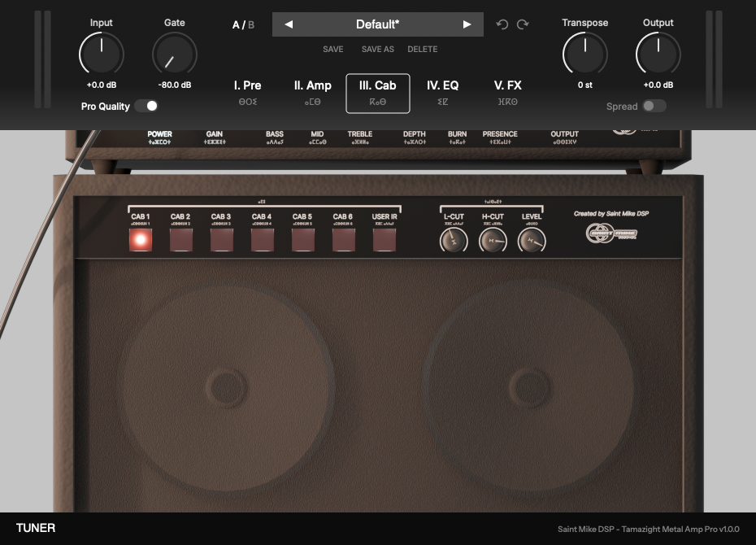
Task: Turn the Transpose knob
Action: point(584,54)
